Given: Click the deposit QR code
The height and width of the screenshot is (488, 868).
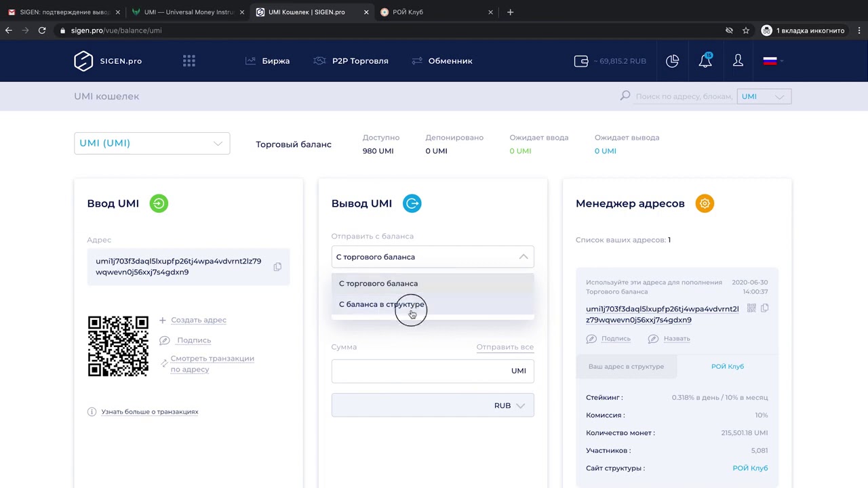Looking at the screenshot, I should [x=118, y=346].
